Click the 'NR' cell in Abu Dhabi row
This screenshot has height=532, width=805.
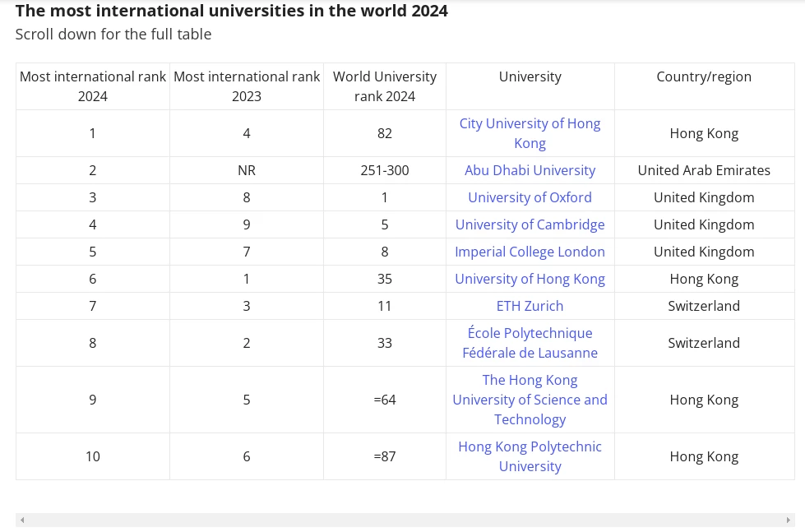[x=247, y=170]
